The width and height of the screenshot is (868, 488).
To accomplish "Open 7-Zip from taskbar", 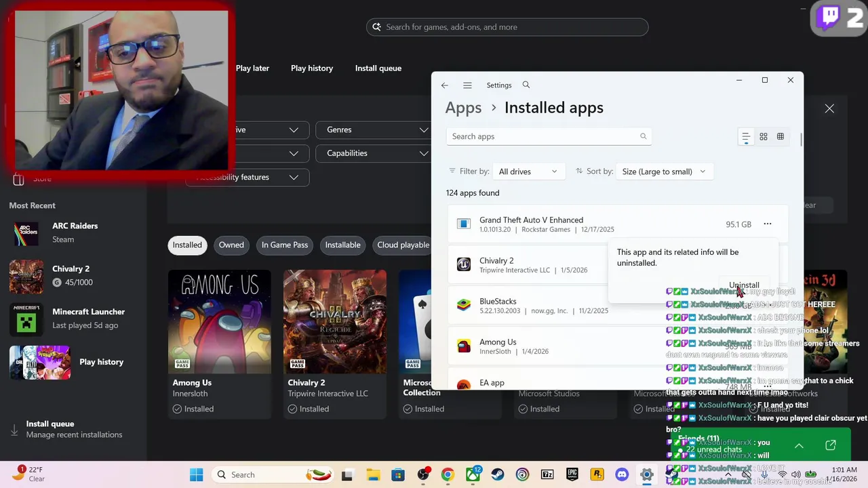I will [x=547, y=474].
